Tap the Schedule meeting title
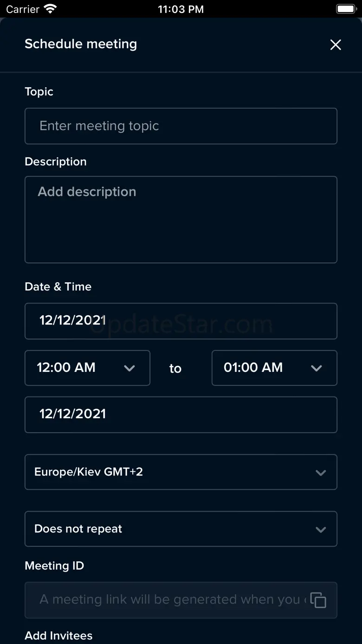Image resolution: width=362 pixels, height=644 pixels. 81,44
